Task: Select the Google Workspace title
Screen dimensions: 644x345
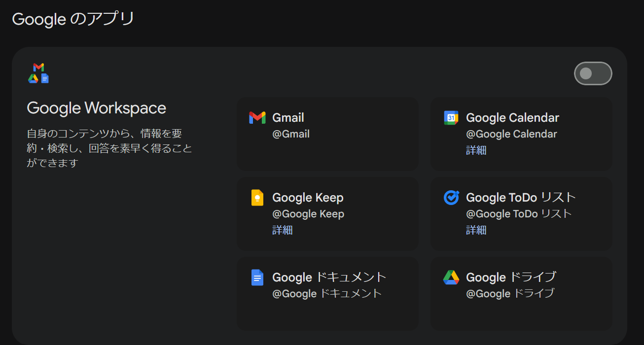Action: click(x=97, y=108)
